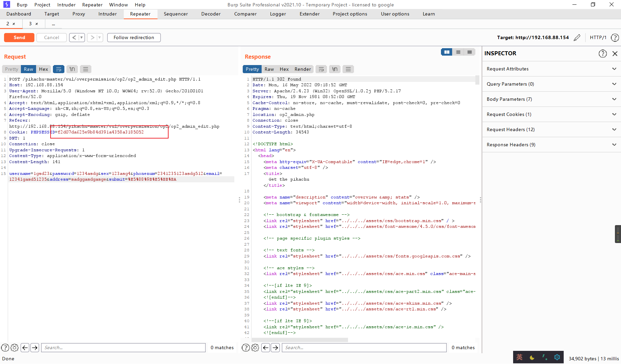
Task: Switch Response view to Render tab
Action: point(302,69)
